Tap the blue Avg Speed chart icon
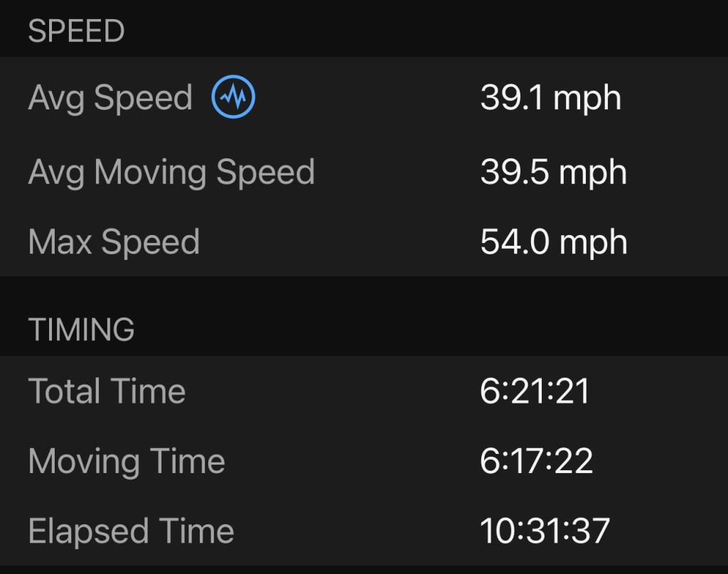728x574 pixels. 233,98
